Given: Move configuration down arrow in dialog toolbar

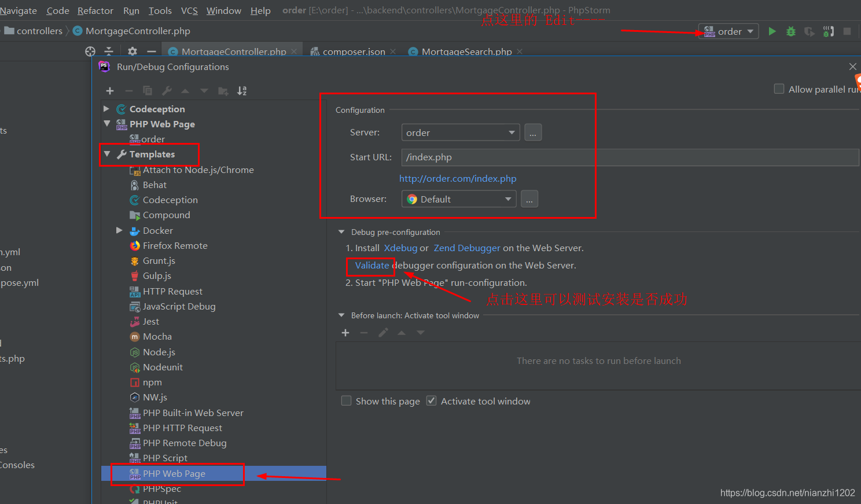Looking at the screenshot, I should tap(204, 91).
